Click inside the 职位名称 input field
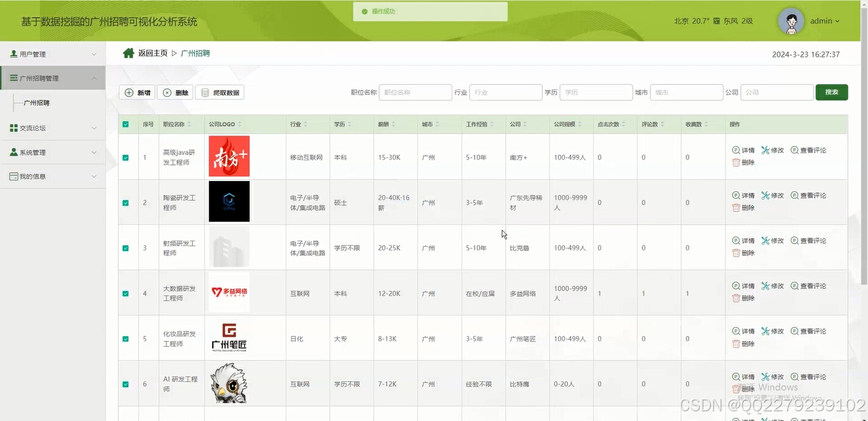 [x=415, y=91]
